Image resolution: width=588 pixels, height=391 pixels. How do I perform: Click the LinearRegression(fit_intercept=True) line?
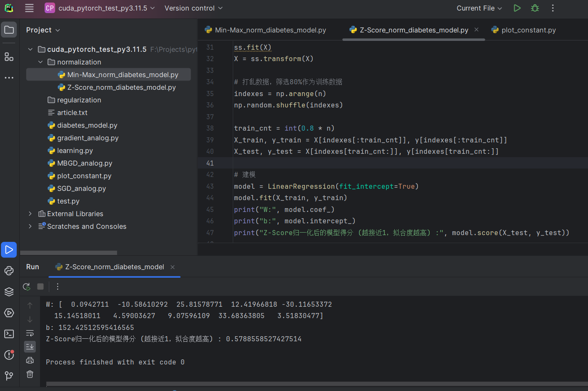[x=326, y=186]
